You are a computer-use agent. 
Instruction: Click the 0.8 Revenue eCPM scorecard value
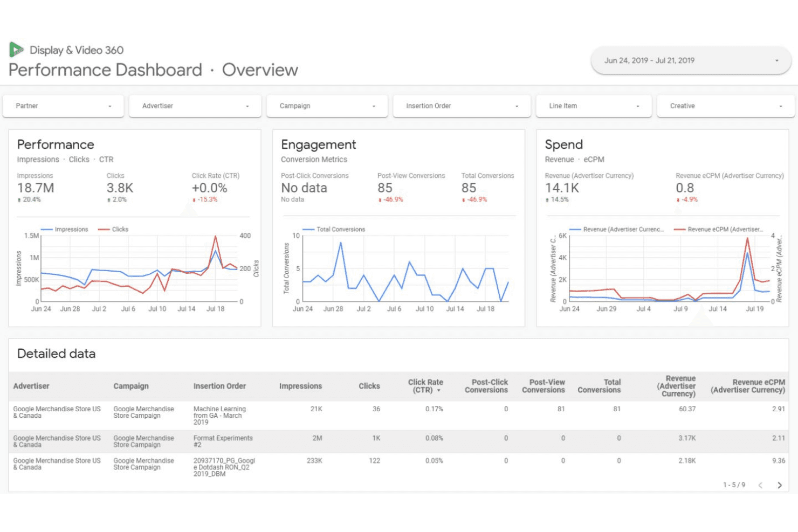(x=685, y=188)
